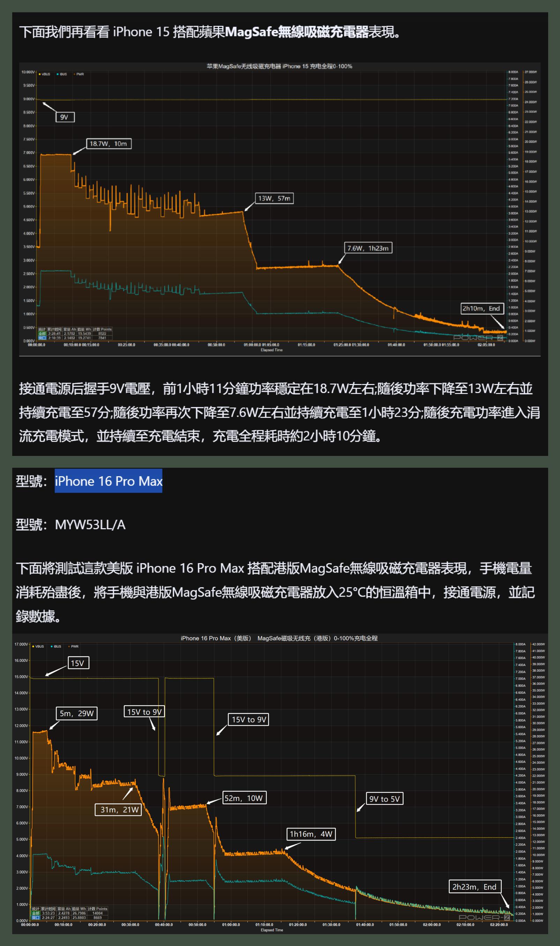
Task: Click the '9V to 5V' chart label
Action: tap(384, 798)
